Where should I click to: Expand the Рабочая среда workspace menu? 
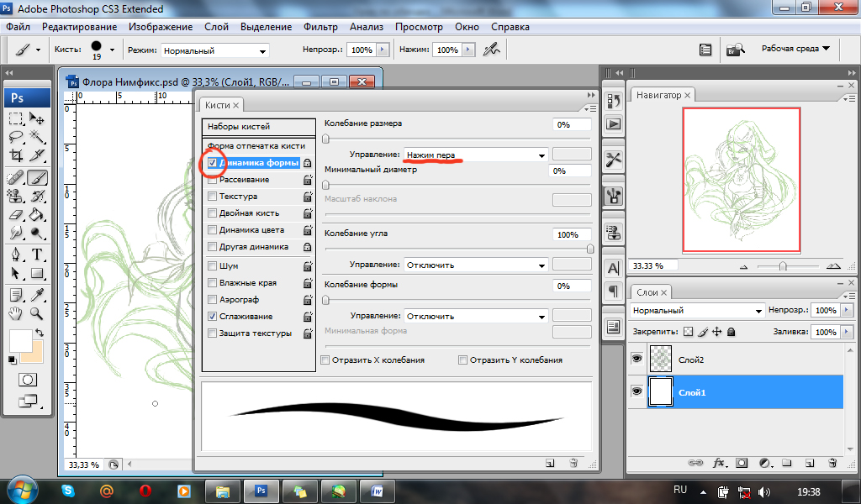pyautogui.click(x=795, y=49)
